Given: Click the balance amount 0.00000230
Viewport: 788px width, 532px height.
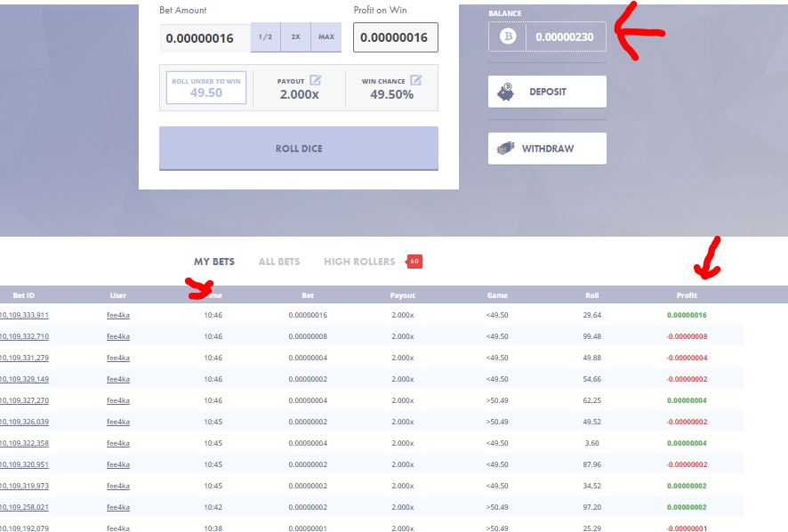Looking at the screenshot, I should coord(566,36).
